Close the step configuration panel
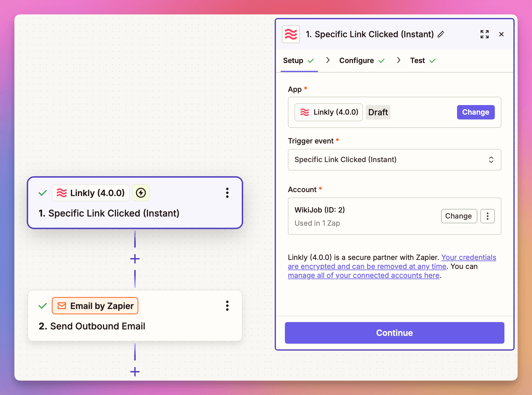Screen dimensions: 532x395 [x=501, y=34]
